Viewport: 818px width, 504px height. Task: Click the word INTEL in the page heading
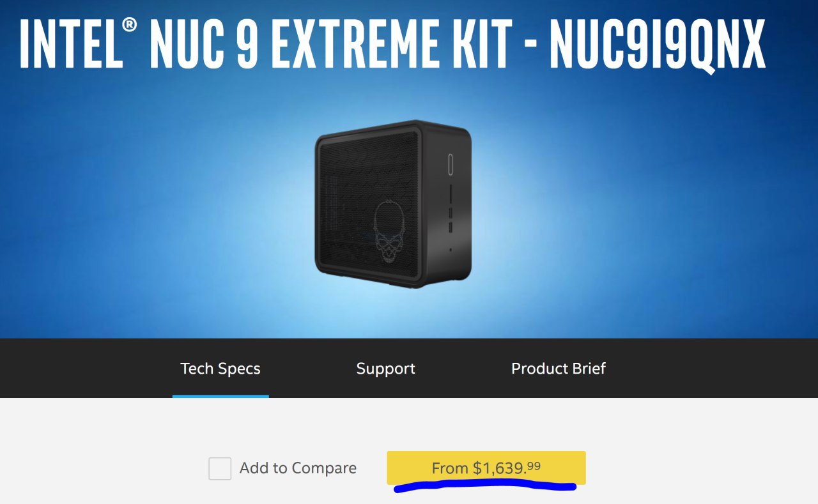(x=69, y=43)
